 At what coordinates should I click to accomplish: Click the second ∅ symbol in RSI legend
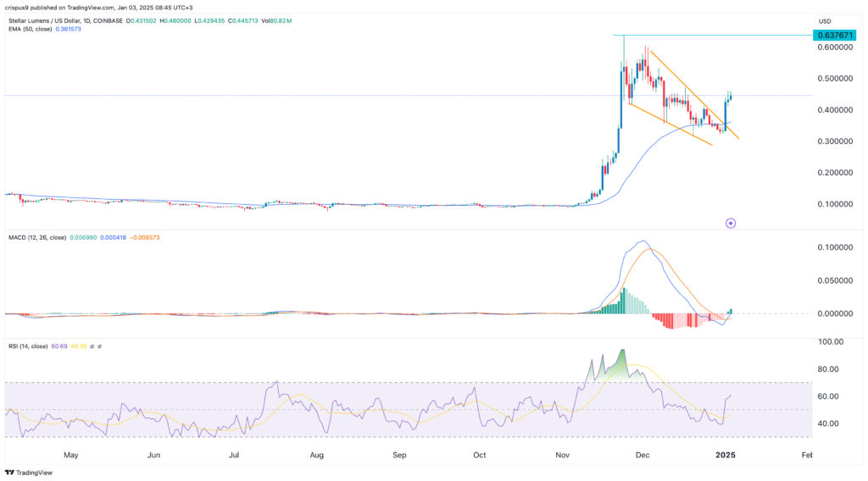[x=100, y=346]
